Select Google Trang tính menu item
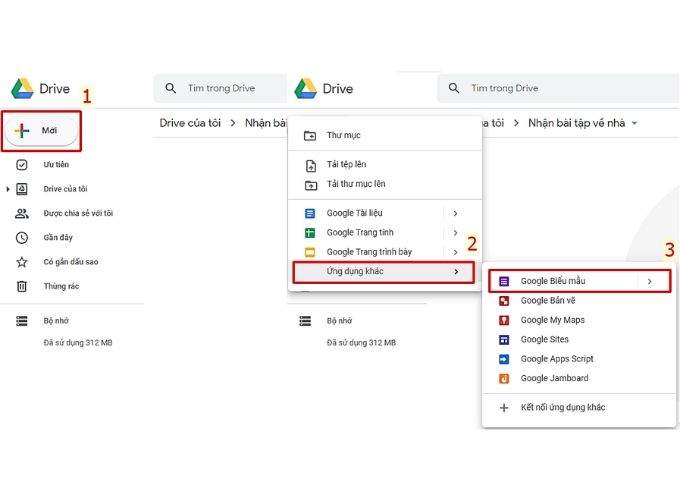This screenshot has width=680, height=500. pos(385,232)
